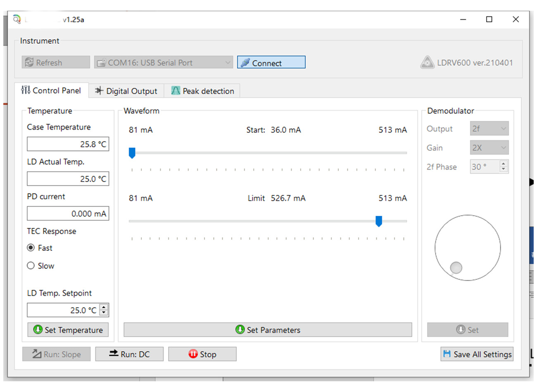537x392 pixels.
Task: Click the green Set Parameters arrow icon
Action: coord(240,330)
